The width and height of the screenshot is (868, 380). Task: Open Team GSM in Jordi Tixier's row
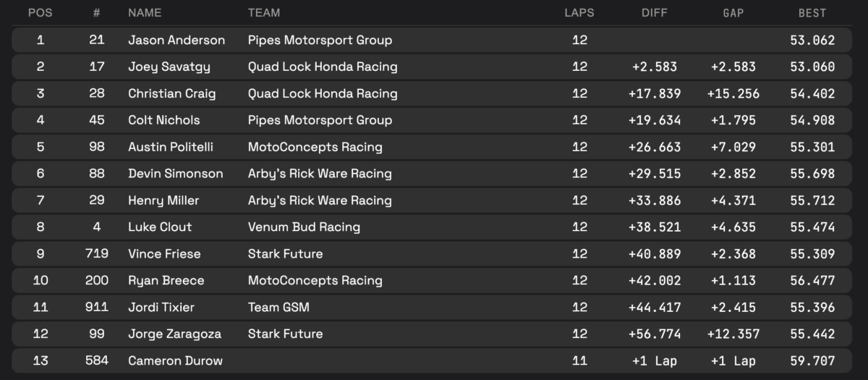(278, 308)
